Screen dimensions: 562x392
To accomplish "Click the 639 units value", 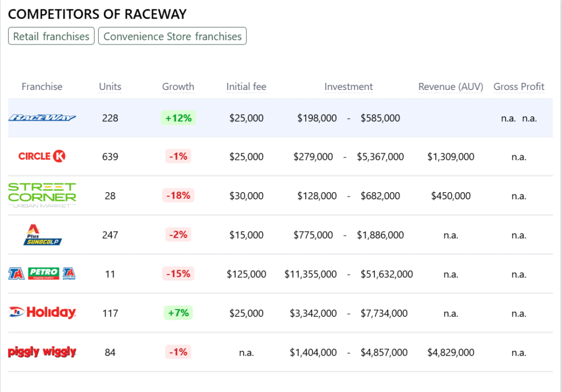I will tap(110, 156).
